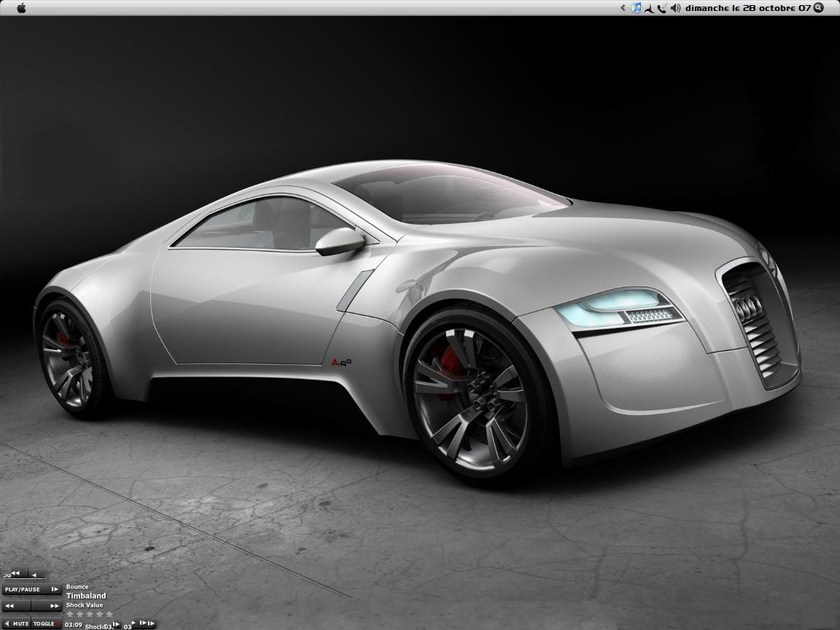Rate the song with the fifth star
Screen dimensions: 840x630
pos(109,614)
